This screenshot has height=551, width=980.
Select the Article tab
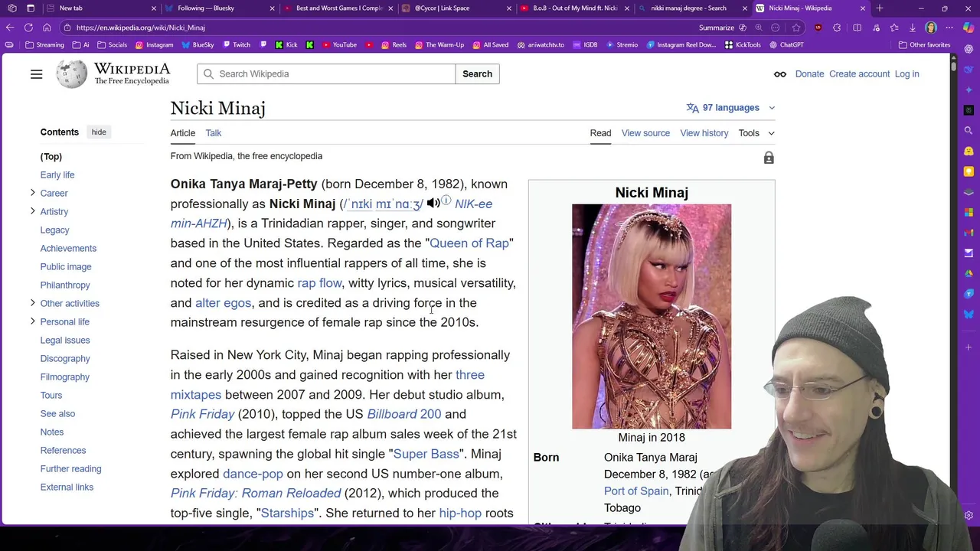click(182, 133)
